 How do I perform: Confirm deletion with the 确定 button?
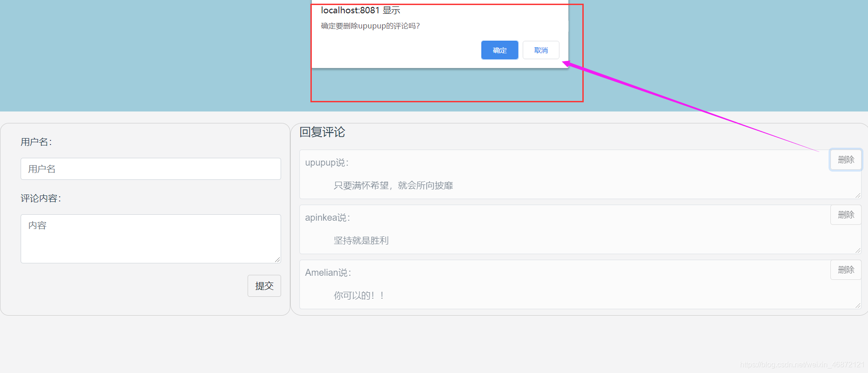(x=499, y=50)
